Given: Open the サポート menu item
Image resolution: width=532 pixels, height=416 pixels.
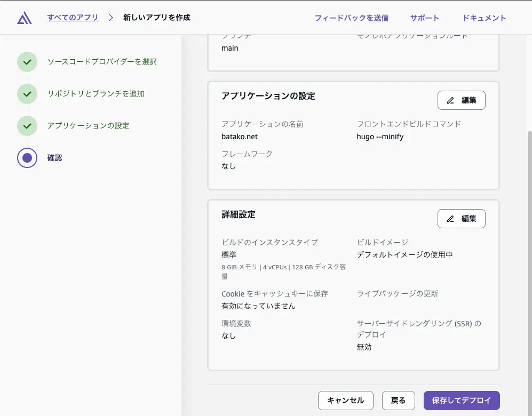Looking at the screenshot, I should point(424,17).
